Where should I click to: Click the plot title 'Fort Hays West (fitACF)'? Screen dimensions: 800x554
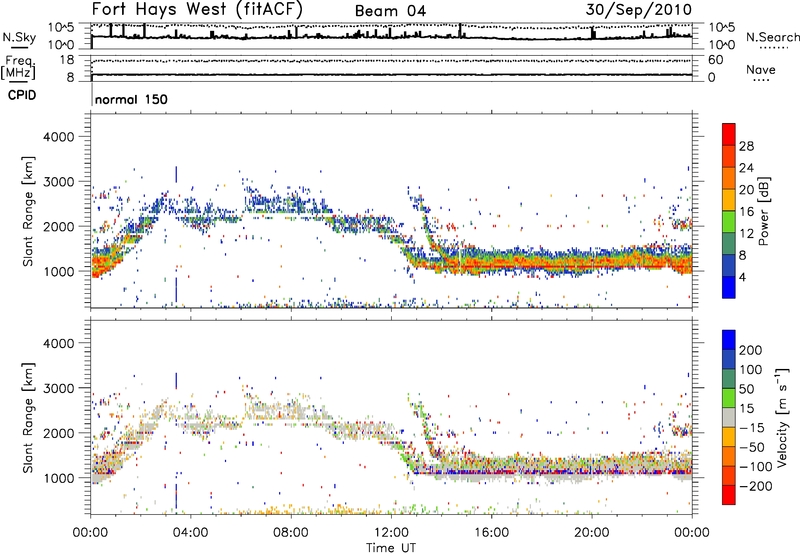click(x=197, y=9)
